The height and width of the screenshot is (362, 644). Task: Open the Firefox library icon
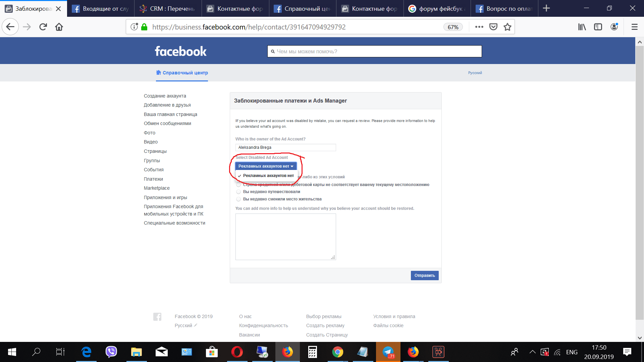pos(582,27)
